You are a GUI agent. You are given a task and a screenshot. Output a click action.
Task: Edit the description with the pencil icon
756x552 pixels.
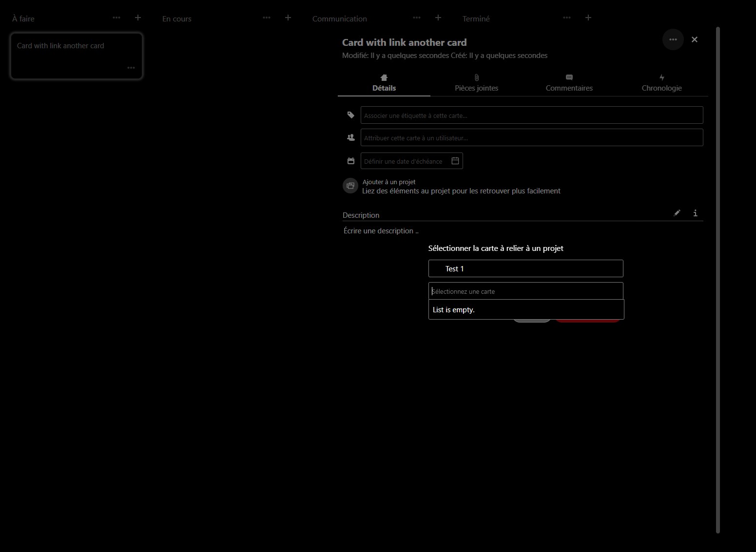click(x=677, y=213)
